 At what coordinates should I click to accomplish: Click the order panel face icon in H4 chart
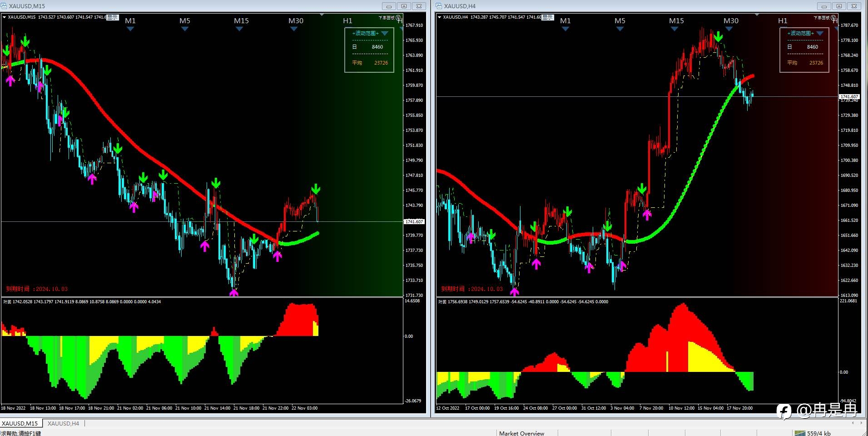833,18
